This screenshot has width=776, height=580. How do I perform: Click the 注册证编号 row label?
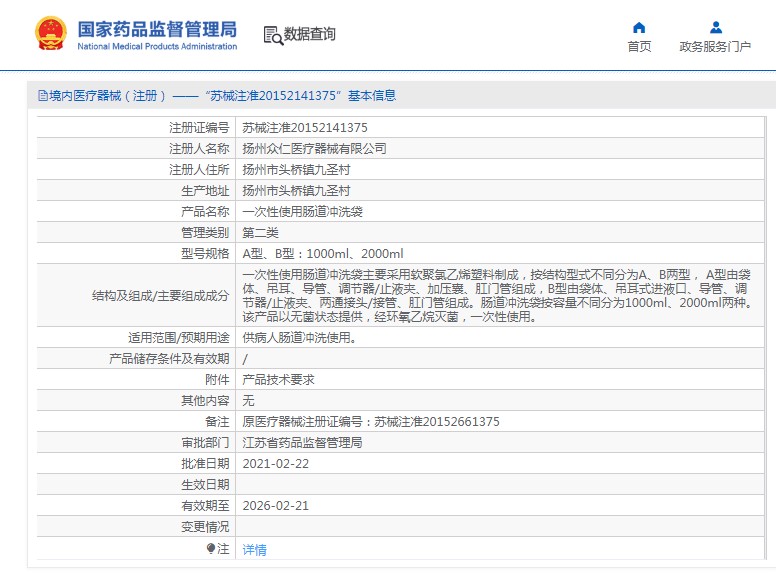(x=199, y=128)
